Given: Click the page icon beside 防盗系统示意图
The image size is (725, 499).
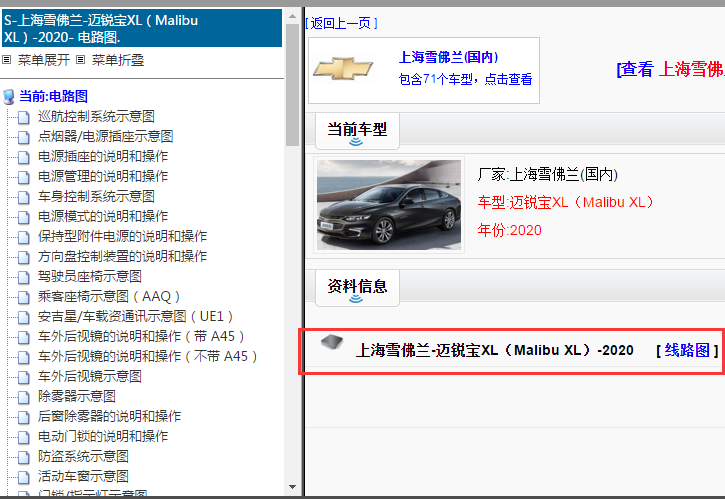Looking at the screenshot, I should [24, 457].
